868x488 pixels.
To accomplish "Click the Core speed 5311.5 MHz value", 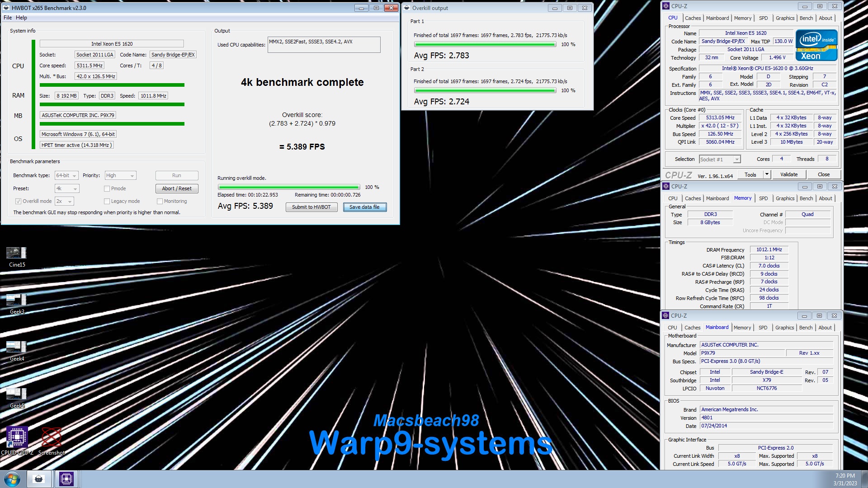I will coord(90,66).
